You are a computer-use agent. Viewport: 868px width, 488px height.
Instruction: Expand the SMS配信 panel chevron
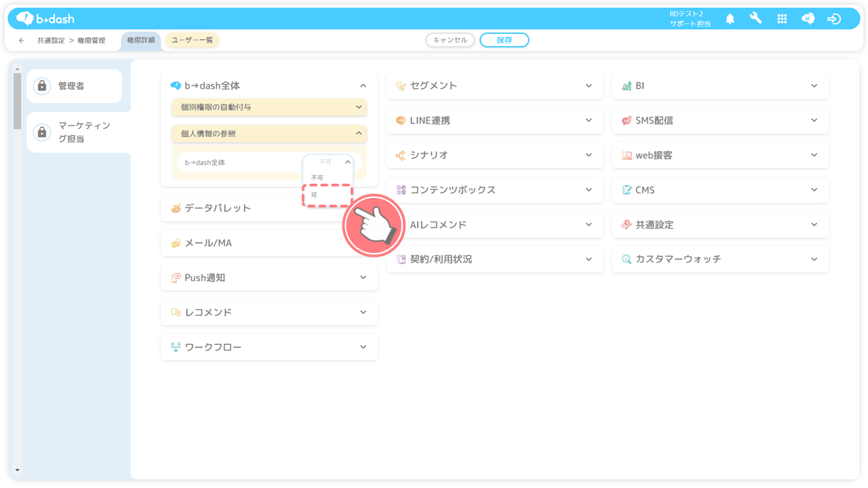814,121
